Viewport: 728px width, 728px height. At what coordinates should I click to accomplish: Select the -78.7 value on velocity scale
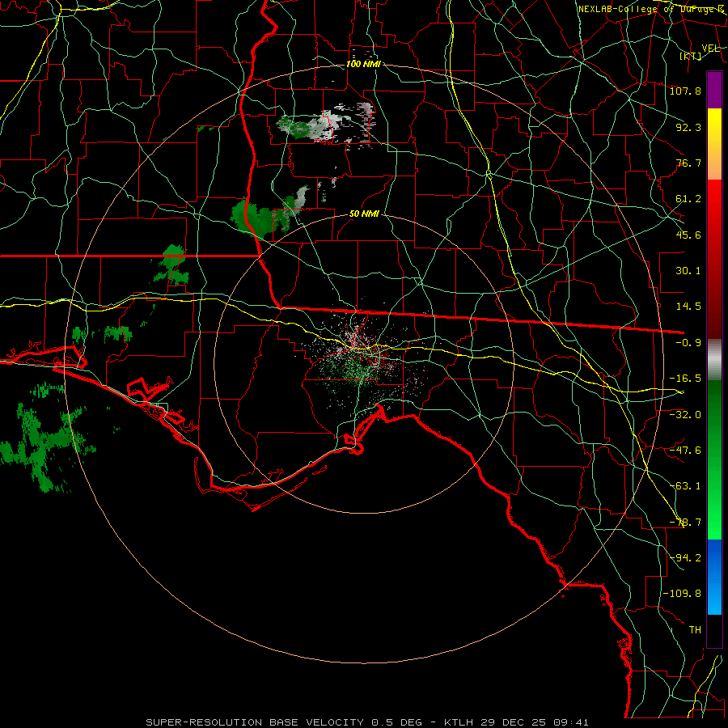click(685, 523)
